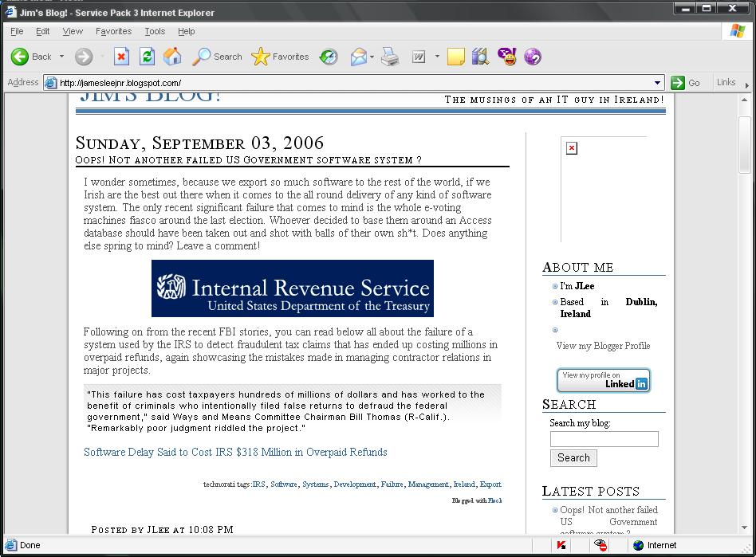Click the Software technorati tag

point(284,484)
